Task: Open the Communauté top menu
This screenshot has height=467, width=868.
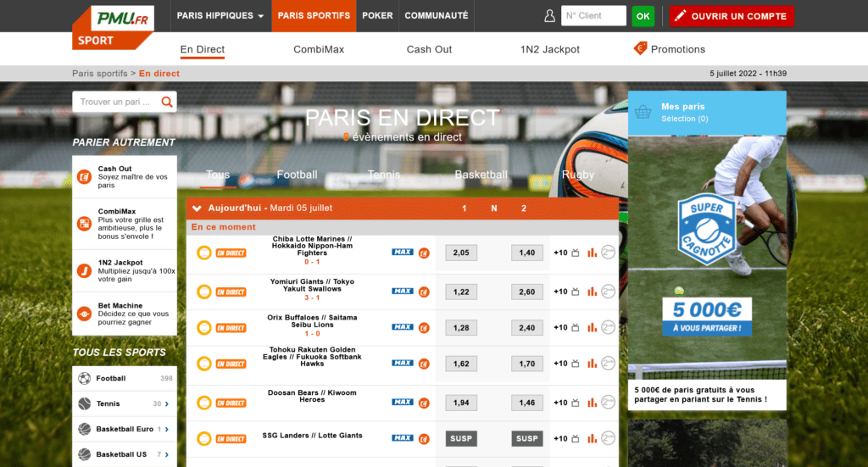Action: tap(437, 15)
